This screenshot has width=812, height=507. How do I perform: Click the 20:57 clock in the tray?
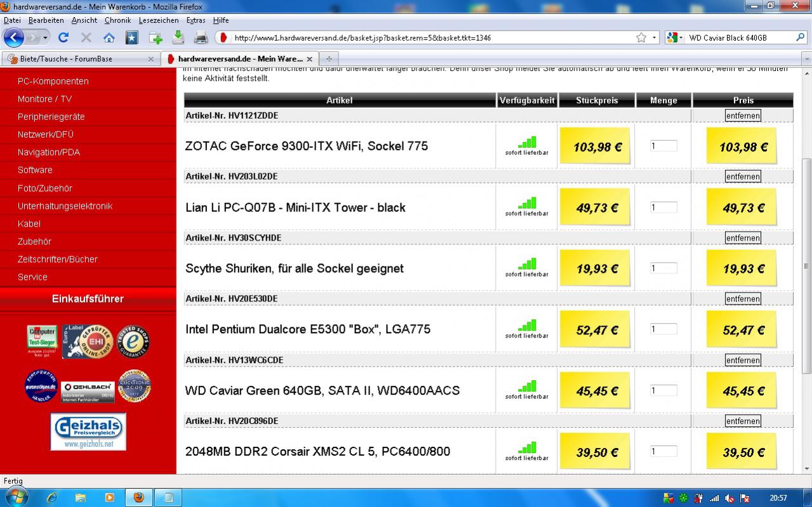pyautogui.click(x=778, y=498)
